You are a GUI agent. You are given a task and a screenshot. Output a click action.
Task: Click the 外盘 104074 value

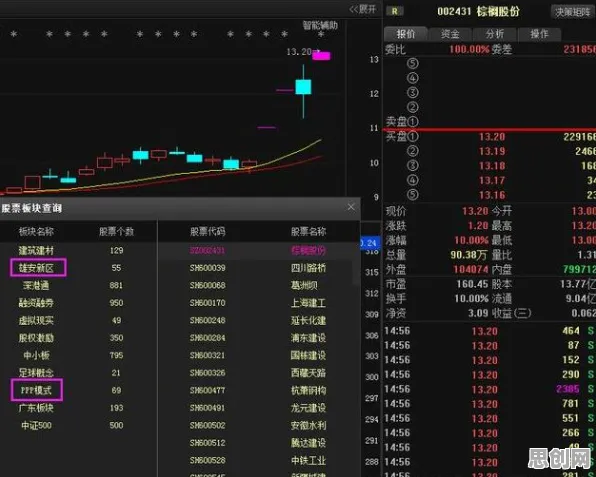[471, 269]
